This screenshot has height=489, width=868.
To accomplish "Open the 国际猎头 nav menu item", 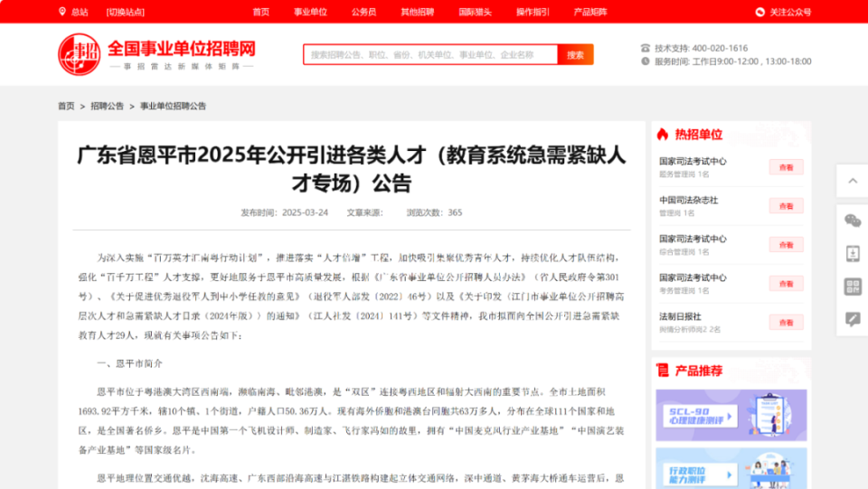I will point(475,12).
